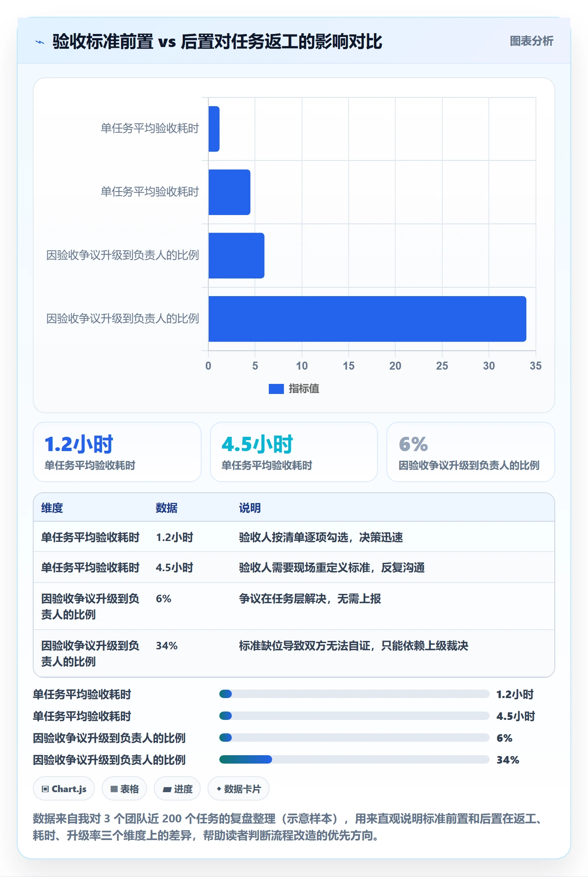
Task: Click the 表格 tag
Action: pos(124,789)
